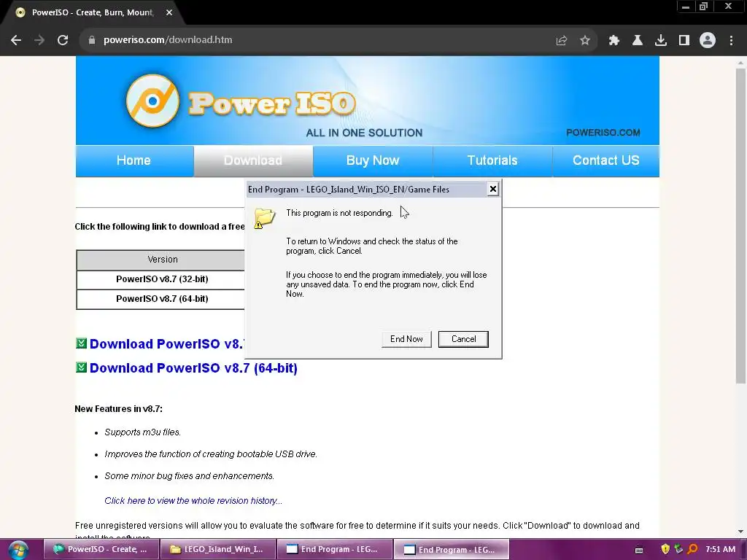This screenshot has height=560, width=747.
Task: Click the scrollbar down arrow
Action: click(x=740, y=532)
